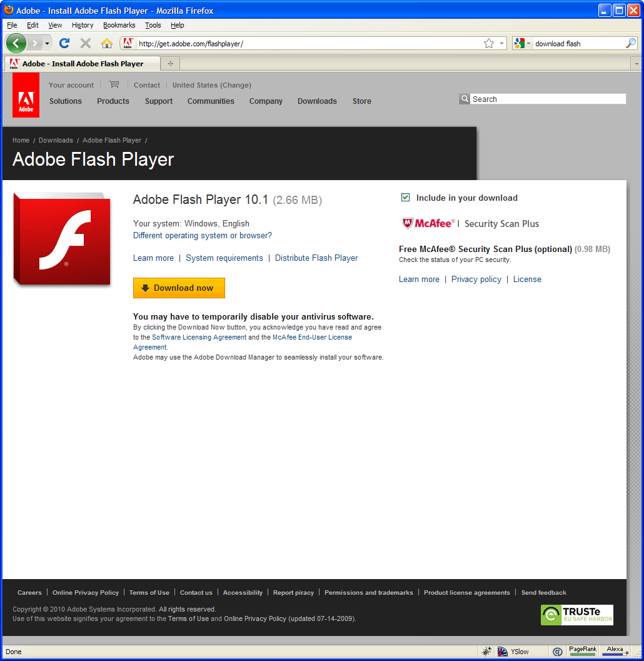
Task: Open Report piracy footer link
Action: pos(293,592)
